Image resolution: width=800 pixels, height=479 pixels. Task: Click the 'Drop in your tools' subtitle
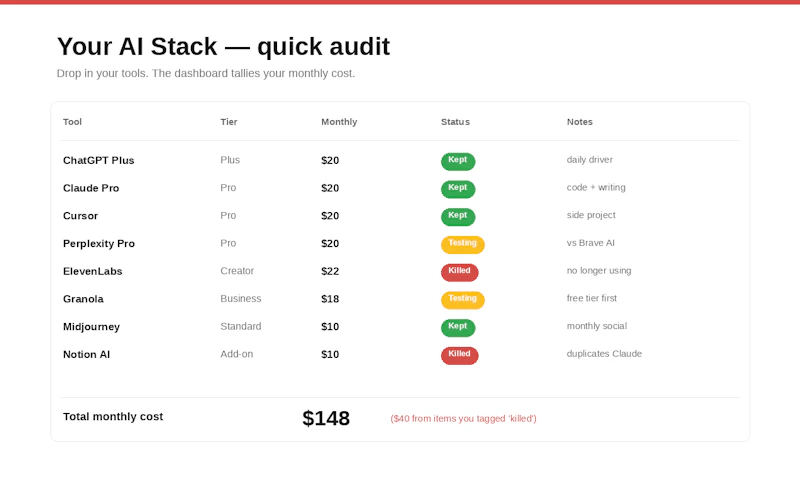[206, 73]
